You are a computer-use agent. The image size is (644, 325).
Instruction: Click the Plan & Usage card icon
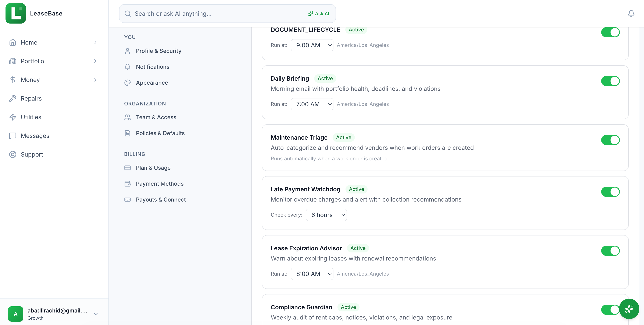128,168
